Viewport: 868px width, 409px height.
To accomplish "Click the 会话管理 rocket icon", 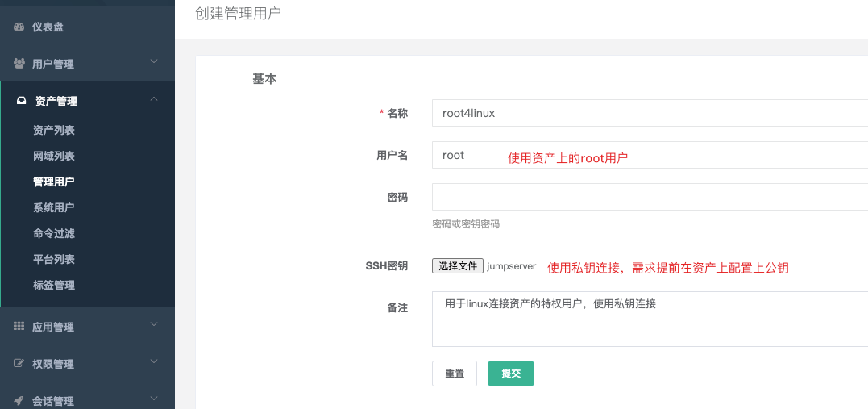I will [x=19, y=401].
